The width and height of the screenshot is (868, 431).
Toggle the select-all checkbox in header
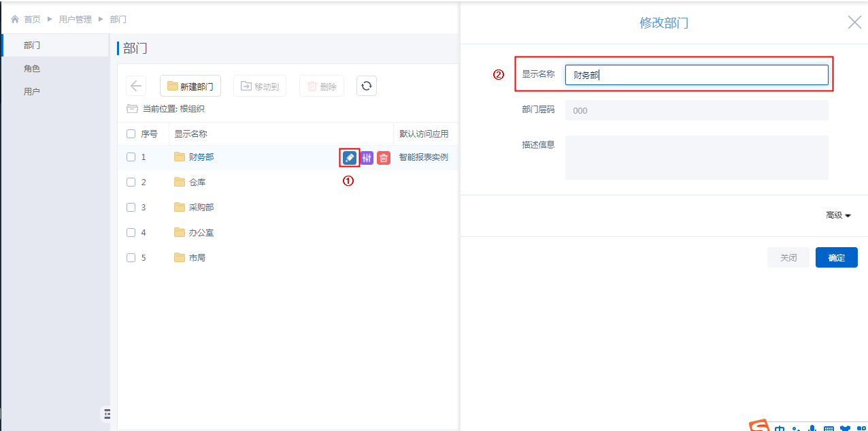click(131, 134)
